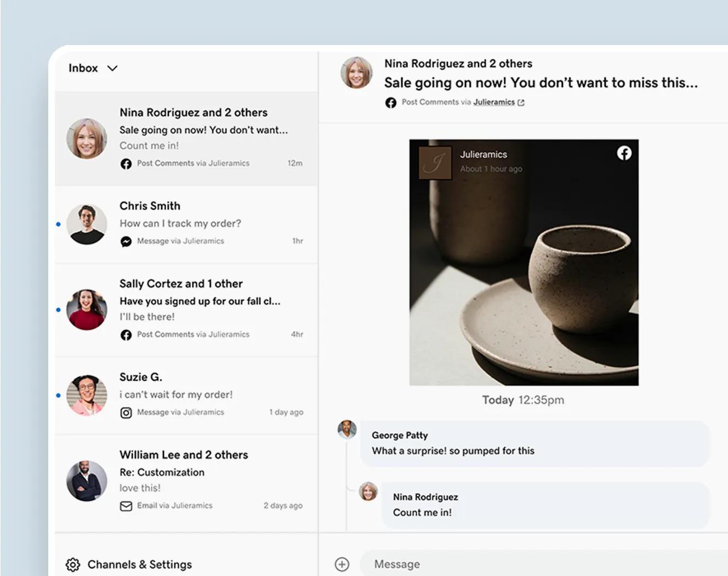
Task: Open external link icon next to Julieramics
Action: (521, 103)
